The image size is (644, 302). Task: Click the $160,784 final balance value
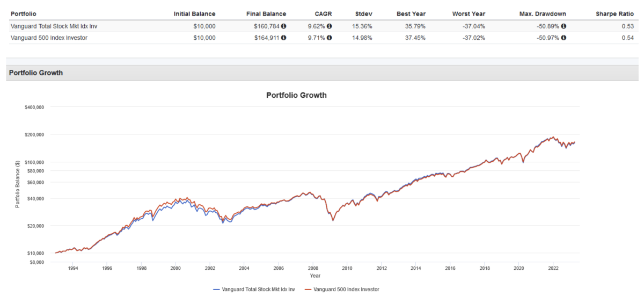coord(267,26)
